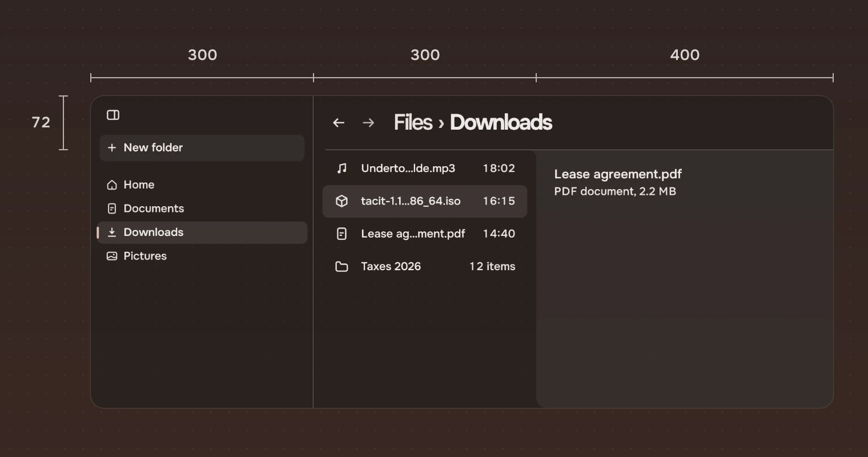
Task: Click the music note icon for the mp3 file
Action: 341,169
